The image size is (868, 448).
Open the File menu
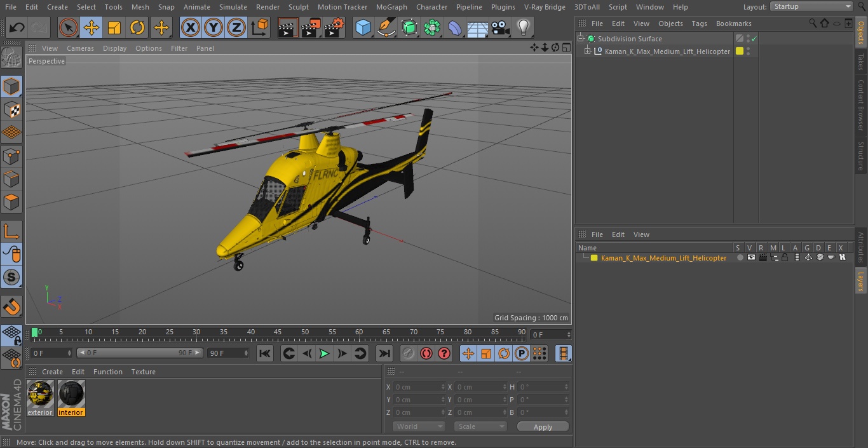tap(10, 7)
